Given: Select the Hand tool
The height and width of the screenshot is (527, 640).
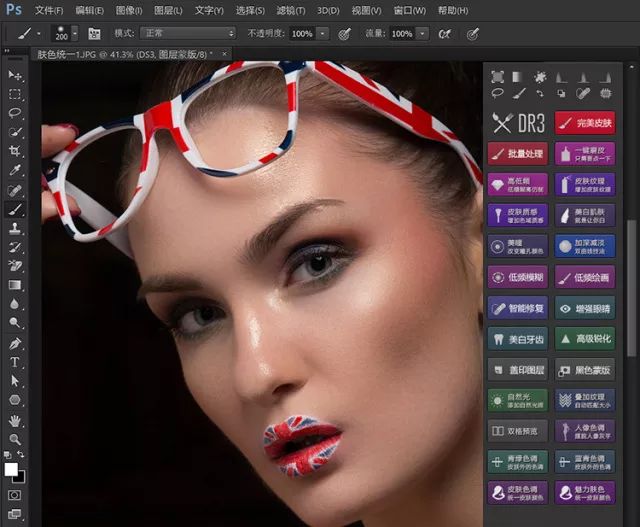Looking at the screenshot, I should click(x=15, y=419).
